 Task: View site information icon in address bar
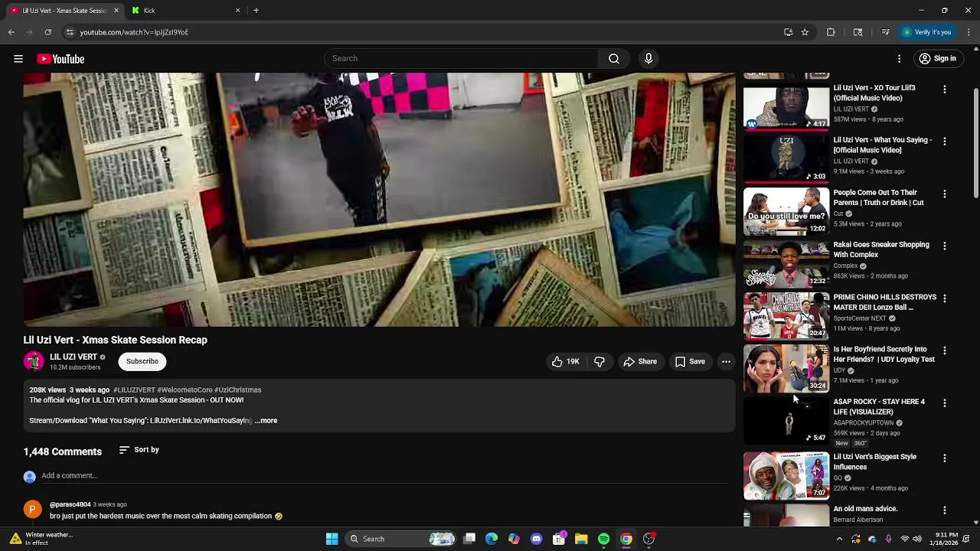click(70, 32)
